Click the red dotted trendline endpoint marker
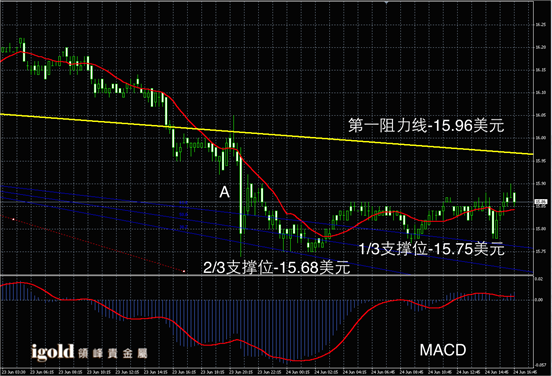552x376 pixels. pyautogui.click(x=184, y=271)
